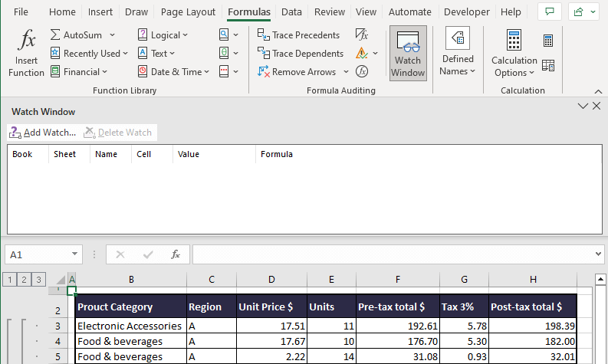Select row 3 header
This screenshot has height=364, width=608.
click(x=58, y=326)
